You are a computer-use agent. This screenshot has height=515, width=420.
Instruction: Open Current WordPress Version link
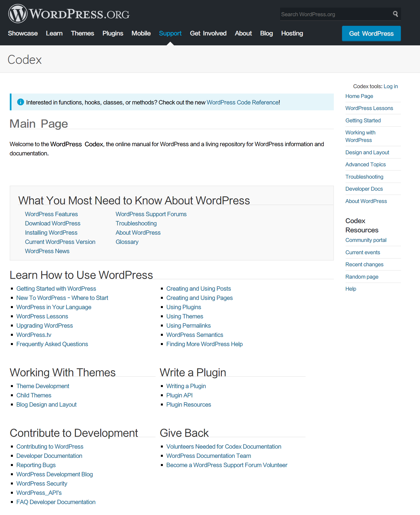coord(60,242)
